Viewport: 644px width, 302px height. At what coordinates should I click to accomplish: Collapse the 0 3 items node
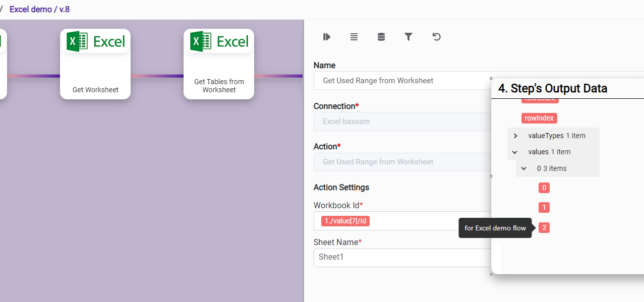[x=523, y=168]
